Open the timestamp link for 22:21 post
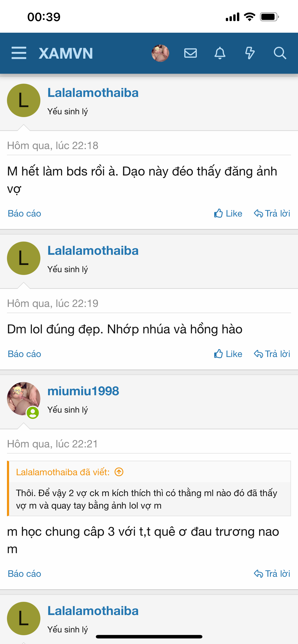Image resolution: width=298 pixels, height=644 pixels. pyautogui.click(x=52, y=444)
